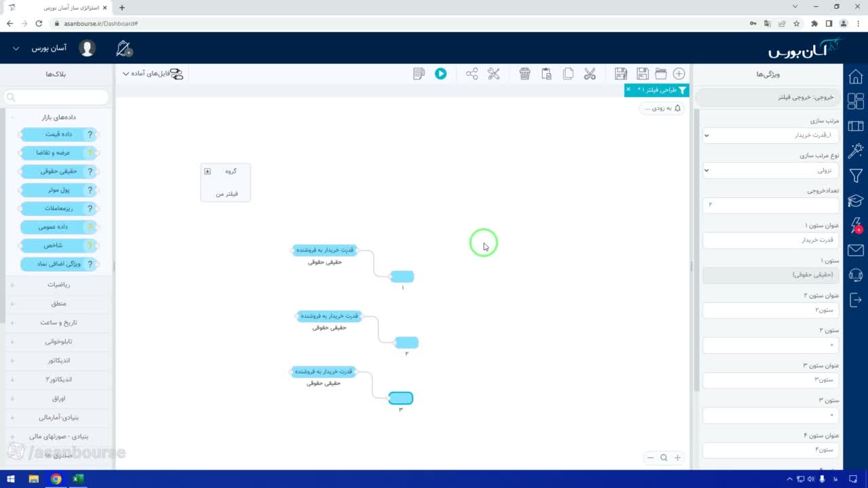Click the cut scissors toolbar icon

coord(589,74)
